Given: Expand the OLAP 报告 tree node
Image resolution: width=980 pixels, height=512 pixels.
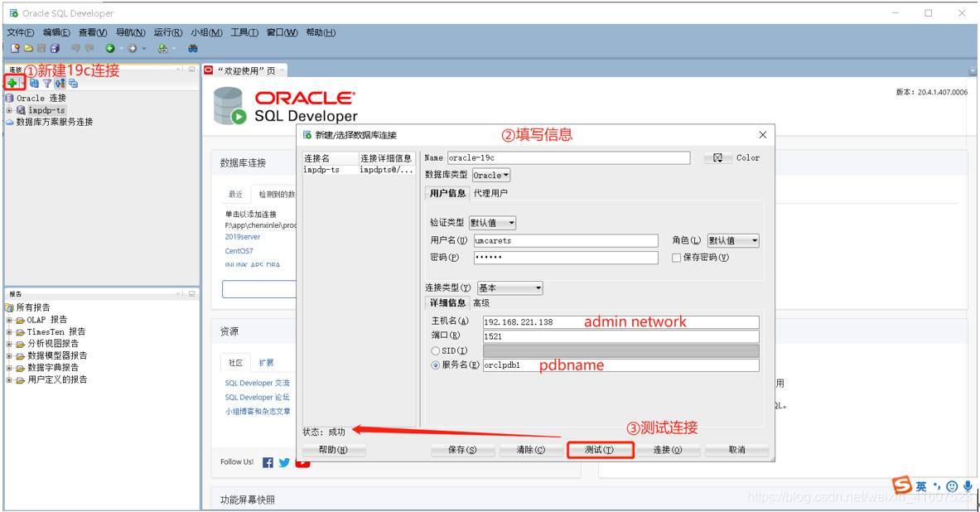Looking at the screenshot, I should pyautogui.click(x=9, y=320).
